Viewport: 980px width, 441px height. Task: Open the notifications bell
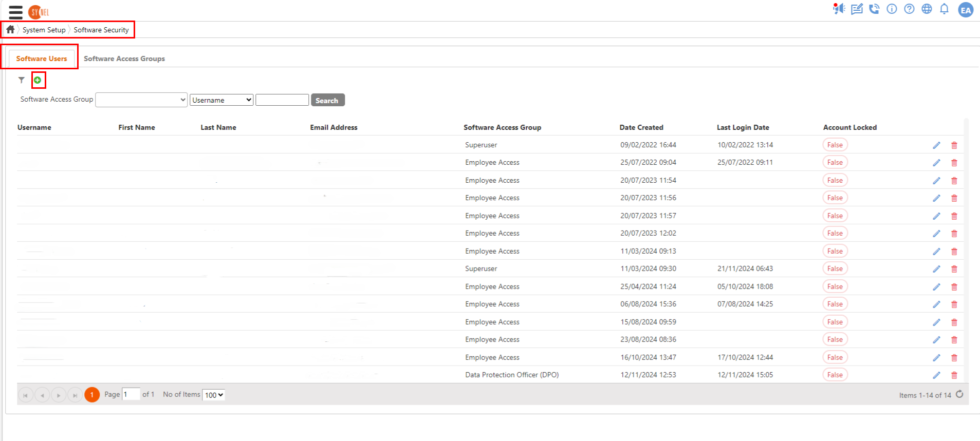(944, 9)
